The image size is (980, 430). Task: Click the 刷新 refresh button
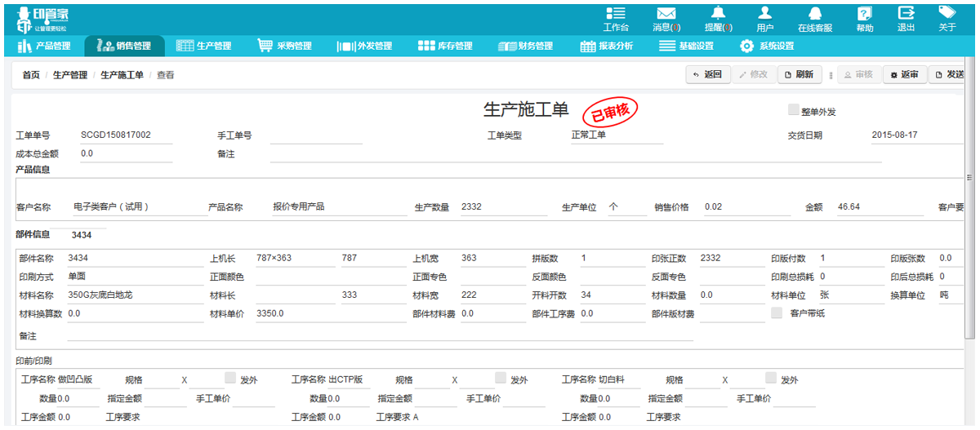[x=799, y=75]
